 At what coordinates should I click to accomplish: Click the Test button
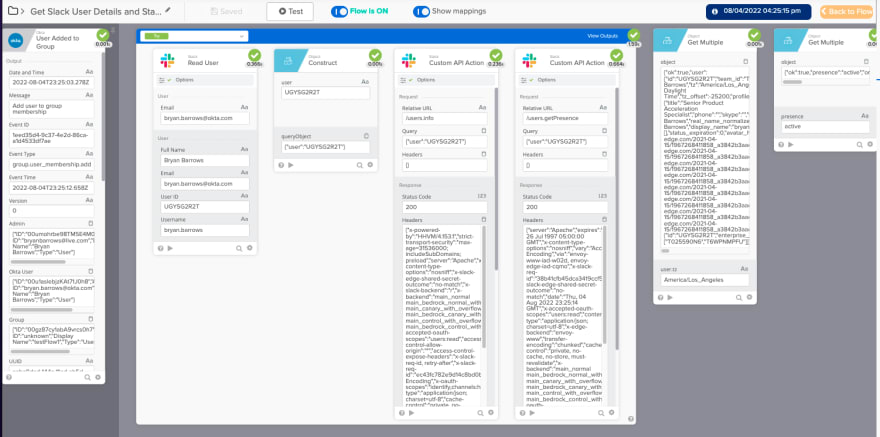click(x=290, y=11)
